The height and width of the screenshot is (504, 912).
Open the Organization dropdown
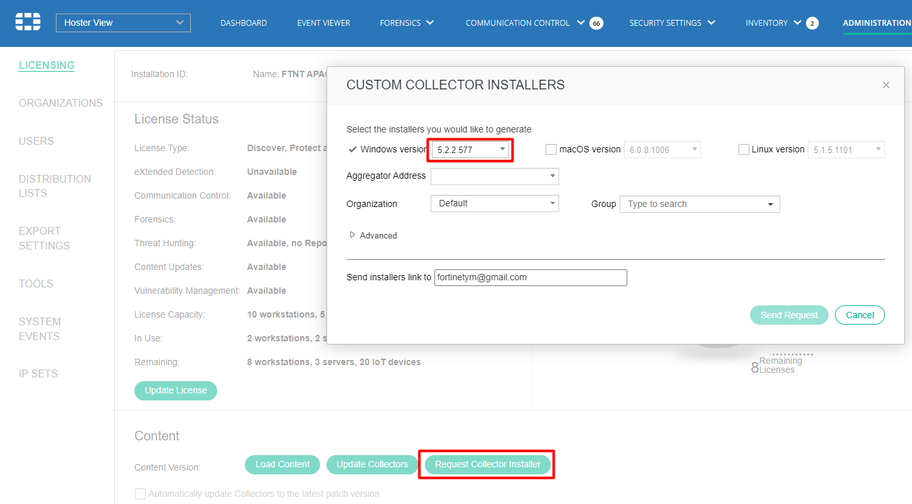coord(494,203)
